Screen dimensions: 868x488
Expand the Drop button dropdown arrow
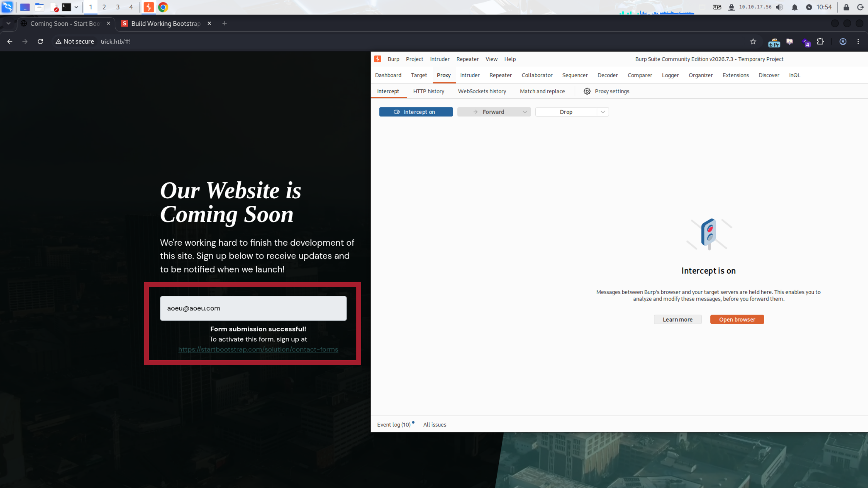click(x=603, y=112)
